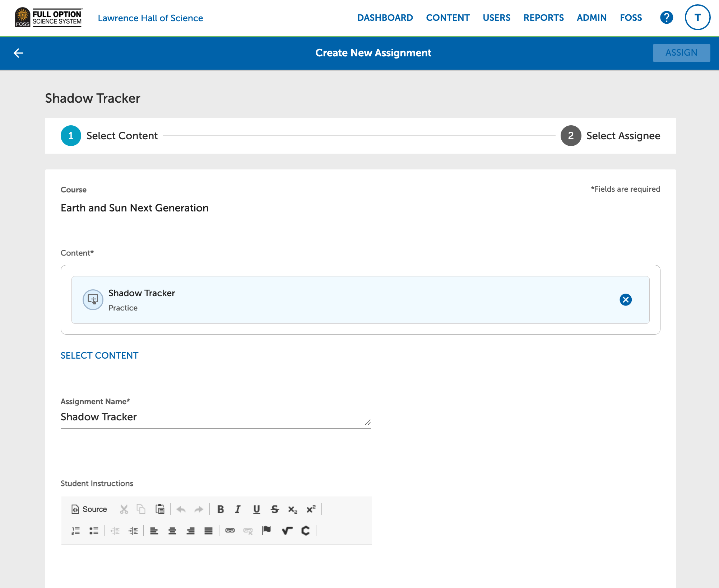Center-align text in Student Instructions
The width and height of the screenshot is (719, 588).
pyautogui.click(x=172, y=531)
